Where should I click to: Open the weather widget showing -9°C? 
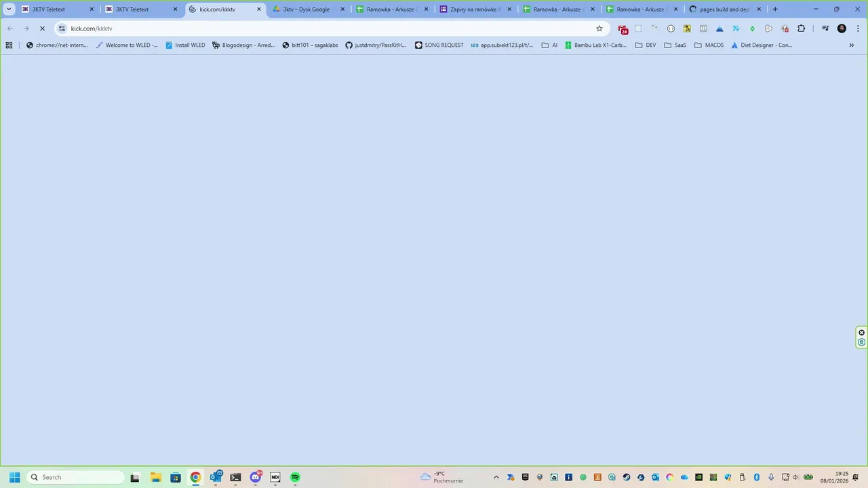click(442, 477)
